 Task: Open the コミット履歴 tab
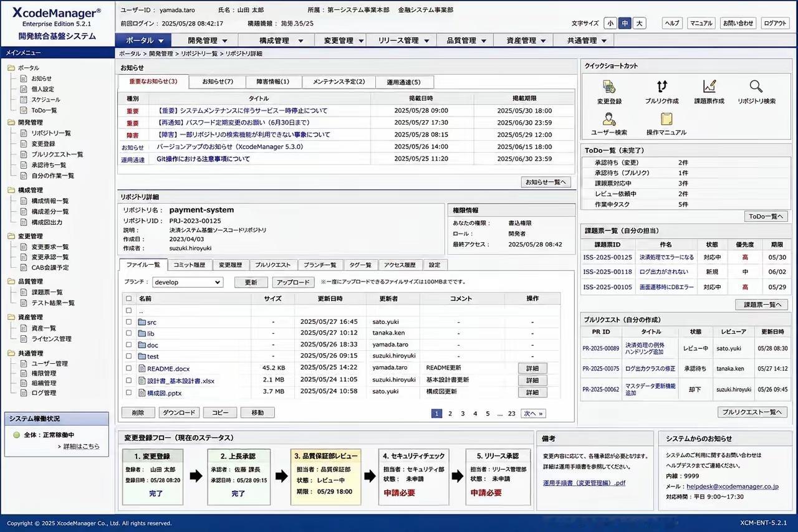tap(190, 265)
